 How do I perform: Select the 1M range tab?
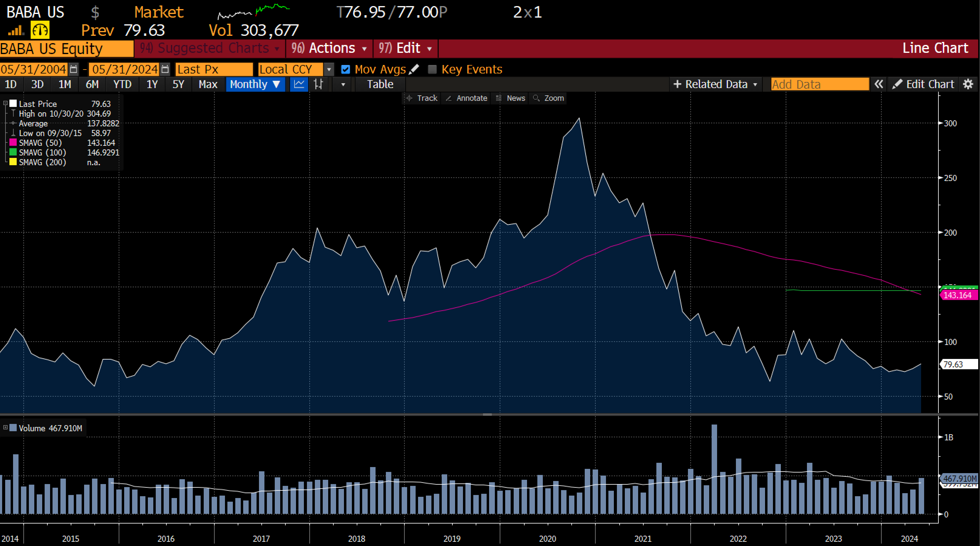pos(65,84)
